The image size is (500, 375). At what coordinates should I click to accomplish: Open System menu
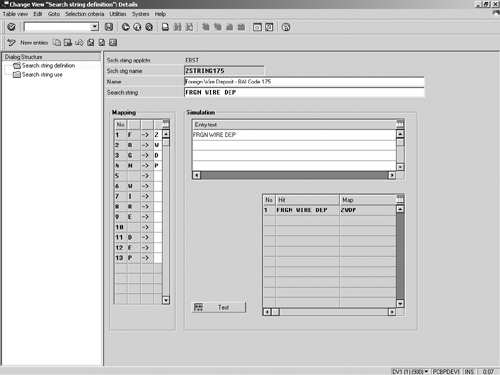(x=140, y=14)
